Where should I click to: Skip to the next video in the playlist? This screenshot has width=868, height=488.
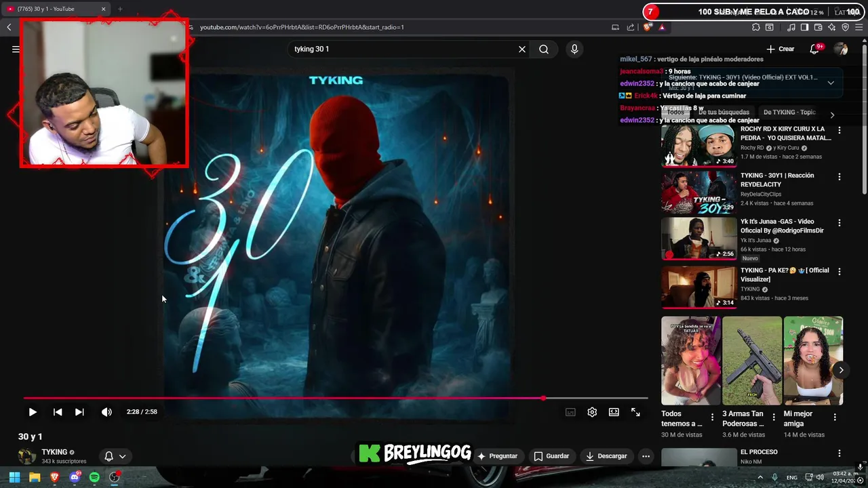79,412
